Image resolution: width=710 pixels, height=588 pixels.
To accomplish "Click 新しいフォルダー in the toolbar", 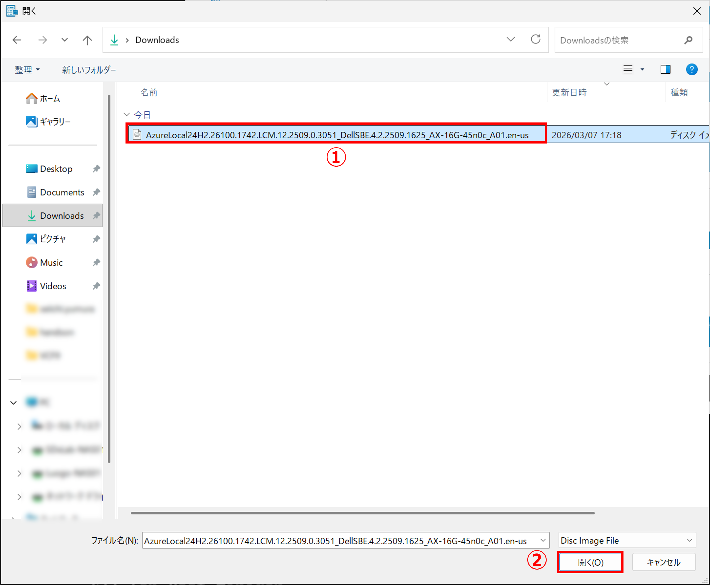I will [89, 70].
